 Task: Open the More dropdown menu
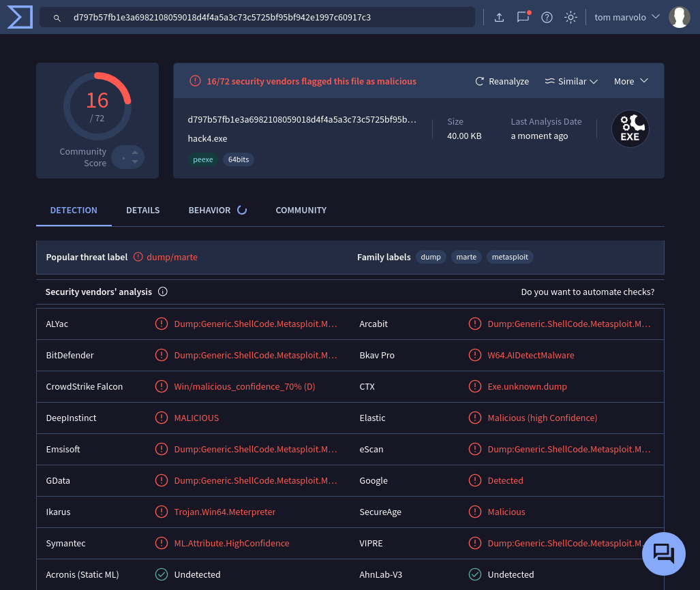click(x=630, y=81)
